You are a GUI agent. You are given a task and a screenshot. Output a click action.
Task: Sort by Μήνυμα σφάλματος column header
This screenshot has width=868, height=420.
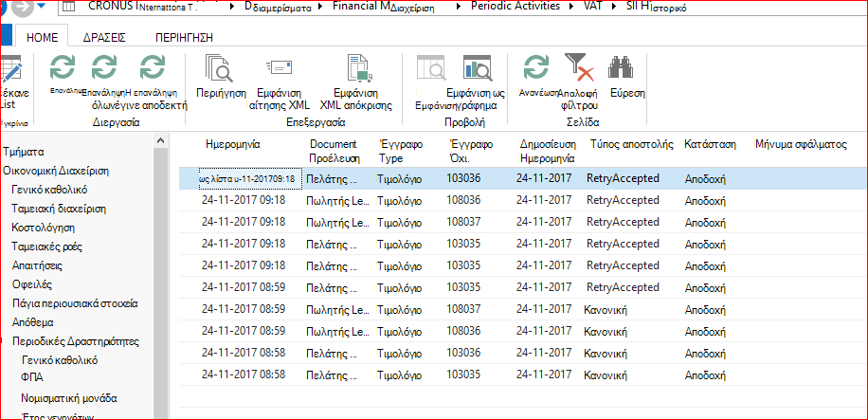click(x=802, y=145)
